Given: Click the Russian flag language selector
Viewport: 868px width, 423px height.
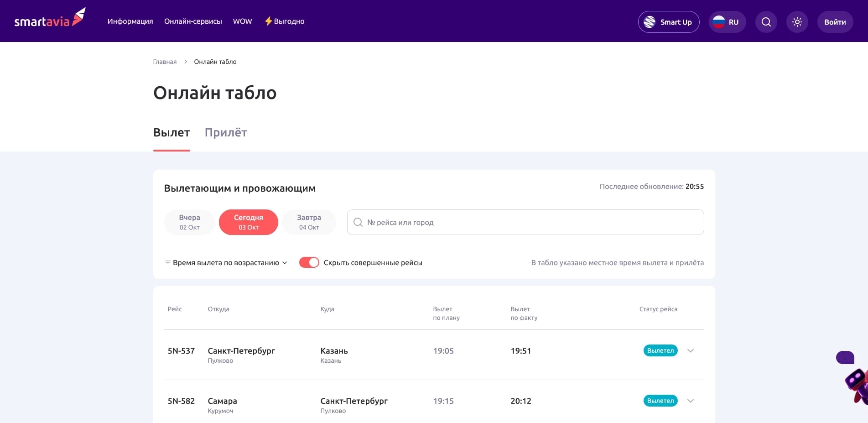Looking at the screenshot, I should [x=727, y=22].
